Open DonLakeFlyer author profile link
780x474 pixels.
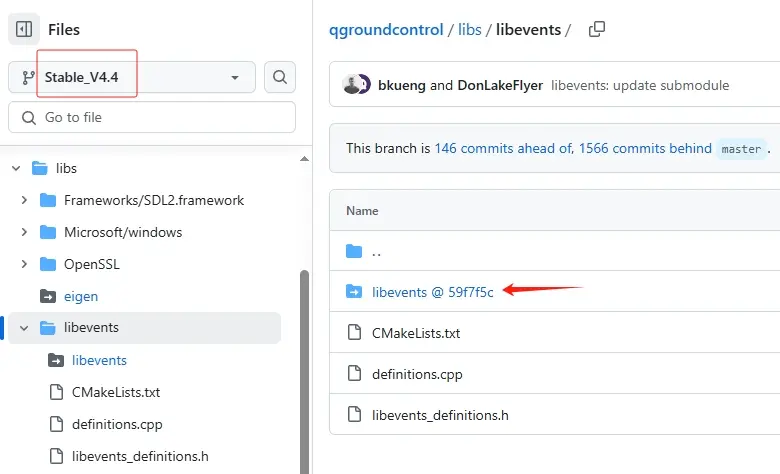click(x=500, y=86)
